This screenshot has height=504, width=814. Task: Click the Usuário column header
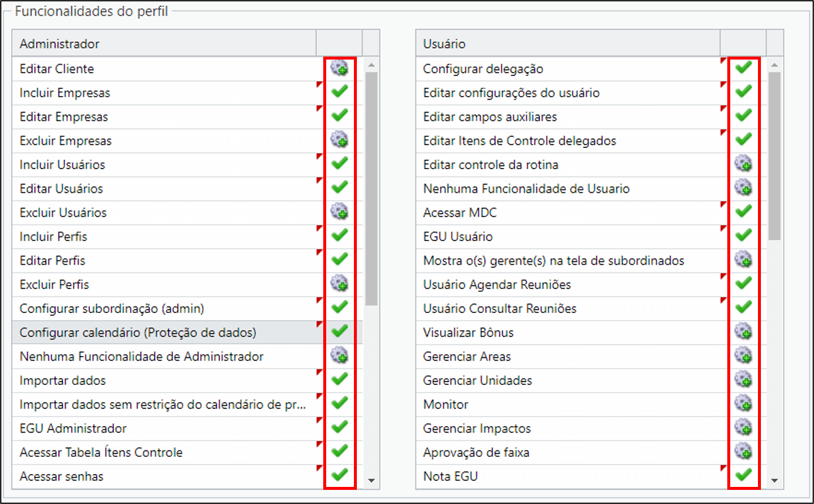pyautogui.click(x=568, y=44)
